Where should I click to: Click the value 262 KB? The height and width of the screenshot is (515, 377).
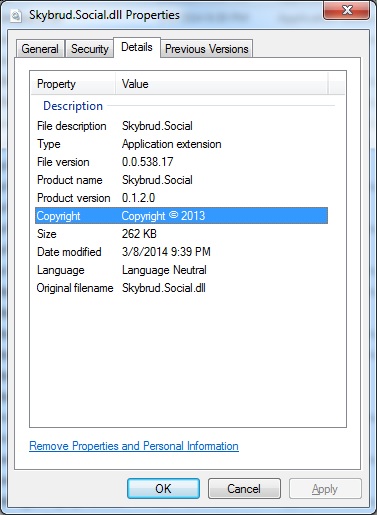coord(139,234)
